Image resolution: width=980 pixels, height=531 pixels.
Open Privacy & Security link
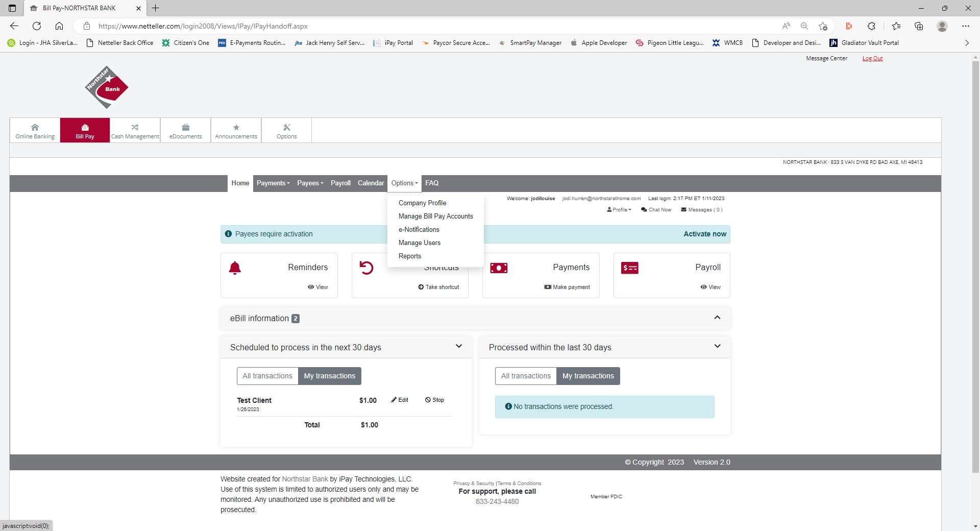tap(474, 483)
